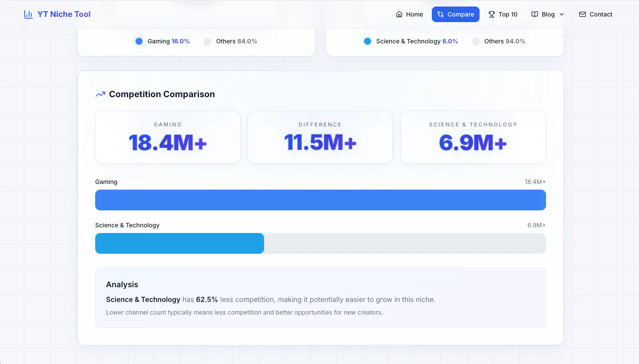This screenshot has height=364, width=639.
Task: Open the Contact menu item
Action: point(596,14)
